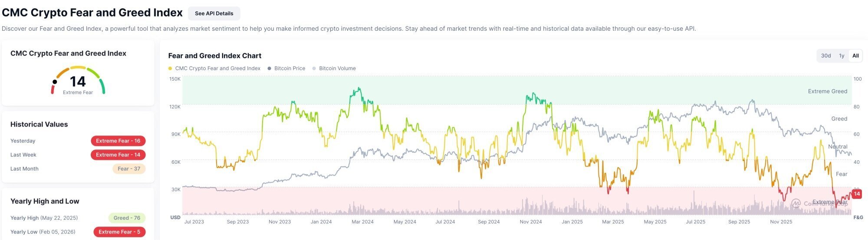This screenshot has width=868, height=240.
Task: Click the Fear and Greed Index Chart heading
Action: (214, 56)
